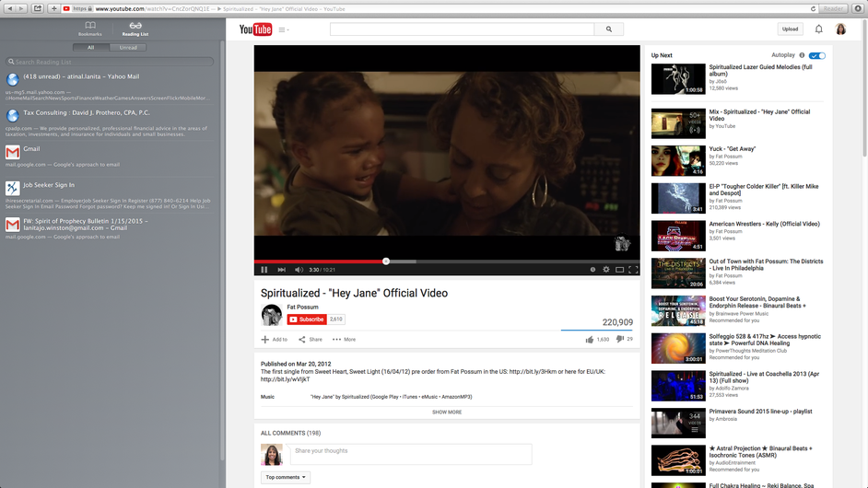Click the Share your thoughts comment box
This screenshot has width=868, height=488.
(x=411, y=454)
